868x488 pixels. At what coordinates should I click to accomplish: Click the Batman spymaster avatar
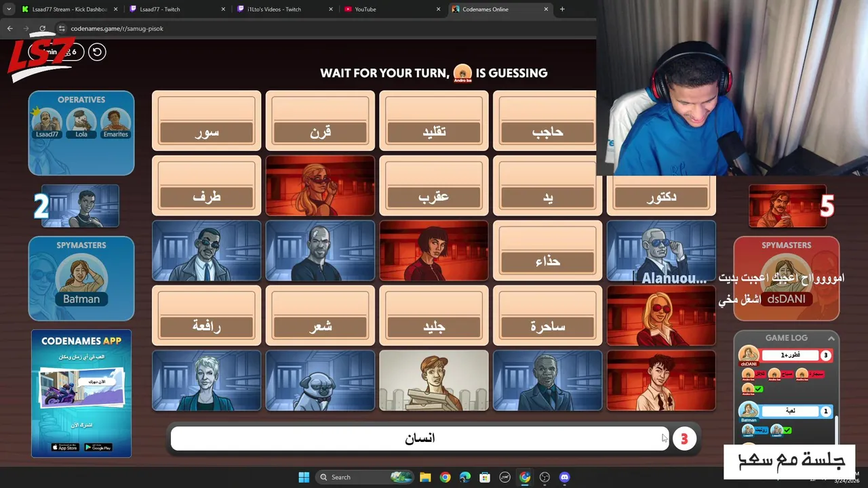pos(81,279)
